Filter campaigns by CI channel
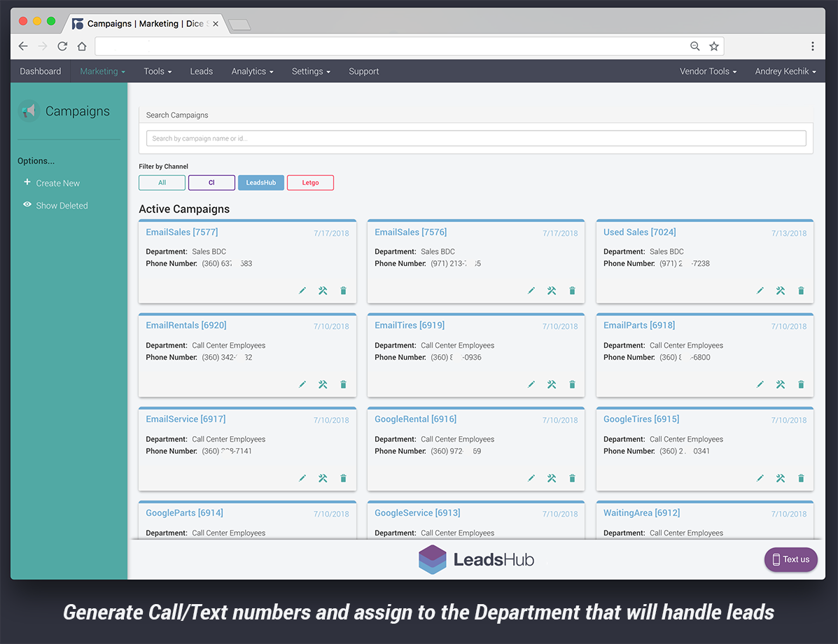The height and width of the screenshot is (644, 838). (211, 182)
